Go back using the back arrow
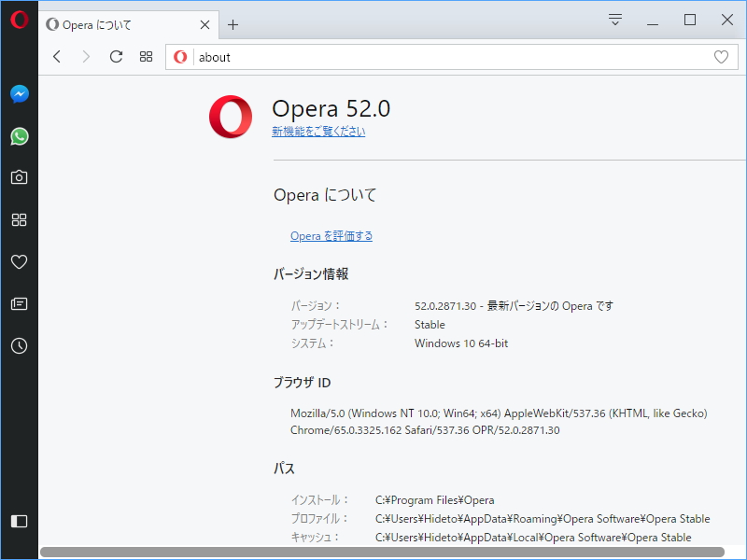747x560 pixels. [x=56, y=56]
